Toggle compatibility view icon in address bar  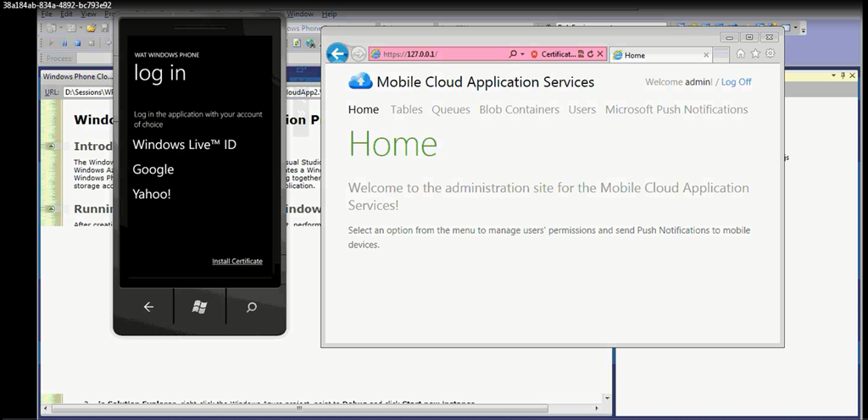pos(581,54)
